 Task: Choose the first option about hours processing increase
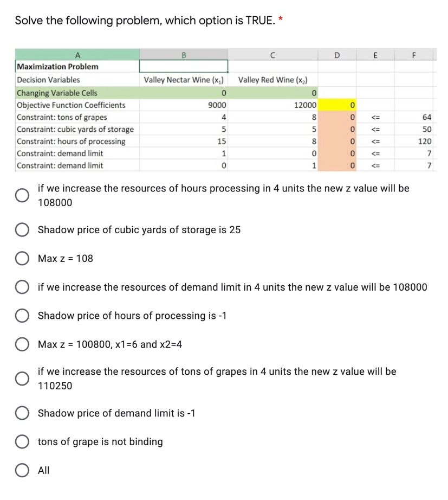click(22, 195)
